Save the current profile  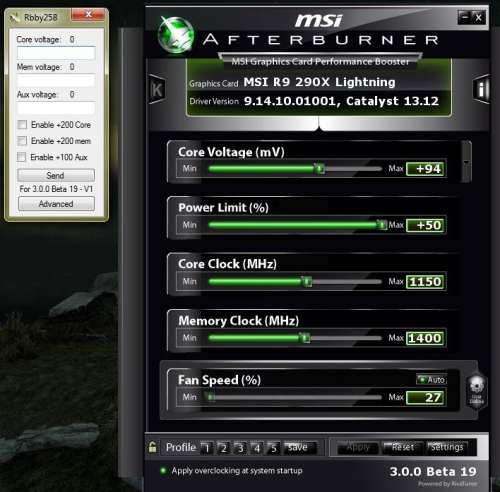298,448
